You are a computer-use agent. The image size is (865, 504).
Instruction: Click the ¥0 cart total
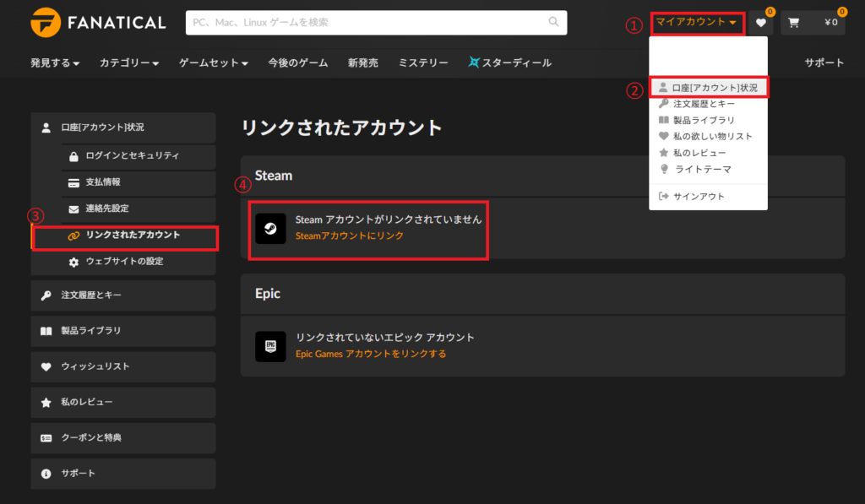pos(831,23)
